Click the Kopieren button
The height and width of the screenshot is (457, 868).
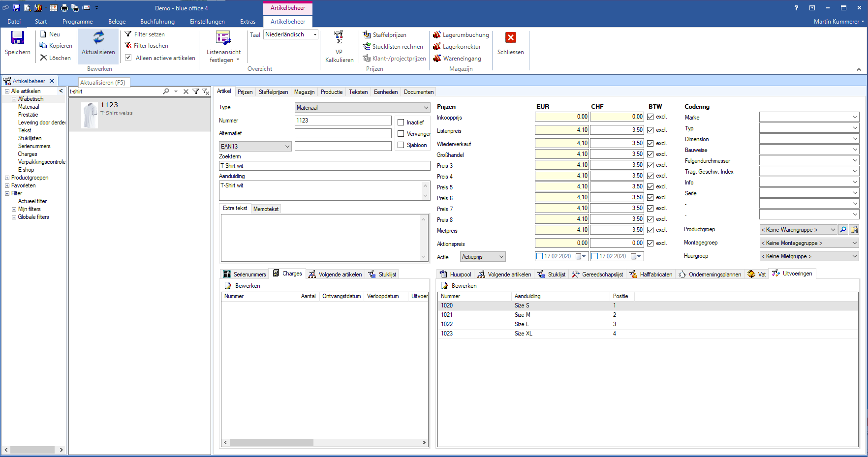56,46
